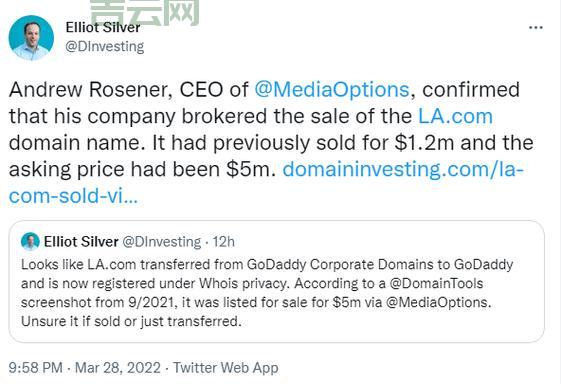Click the 9:58 PM timestamp
Viewport: 561px width, 384px height.
(x=35, y=368)
